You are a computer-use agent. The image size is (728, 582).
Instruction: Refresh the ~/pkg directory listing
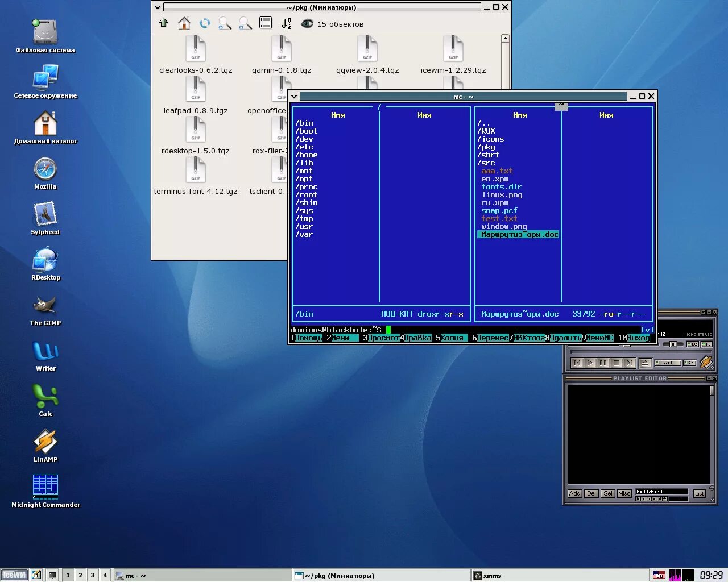tap(205, 23)
